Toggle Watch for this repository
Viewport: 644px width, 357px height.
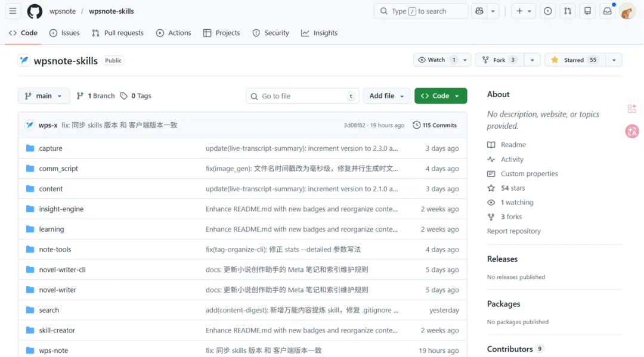click(x=437, y=60)
